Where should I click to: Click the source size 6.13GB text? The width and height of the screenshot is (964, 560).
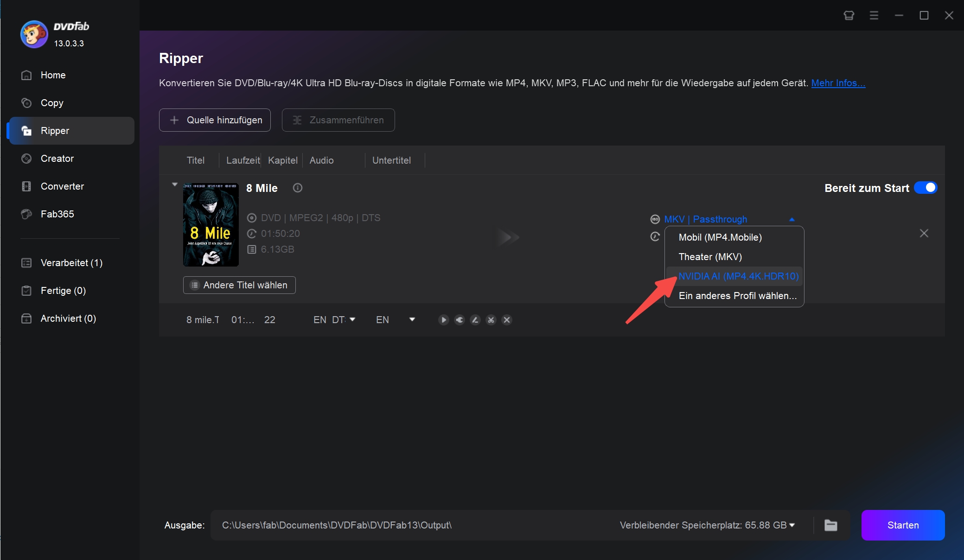click(x=277, y=249)
